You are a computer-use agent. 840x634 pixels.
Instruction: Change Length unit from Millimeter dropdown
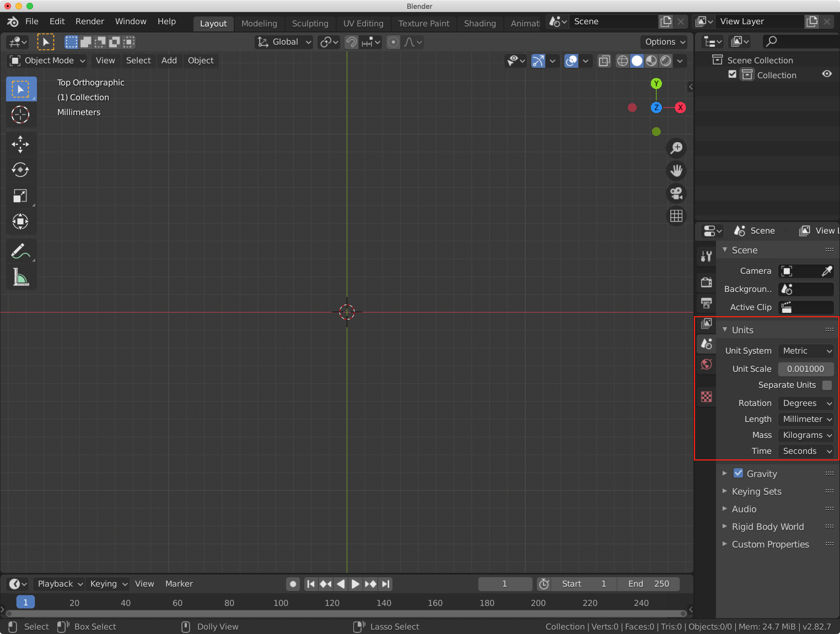(805, 419)
